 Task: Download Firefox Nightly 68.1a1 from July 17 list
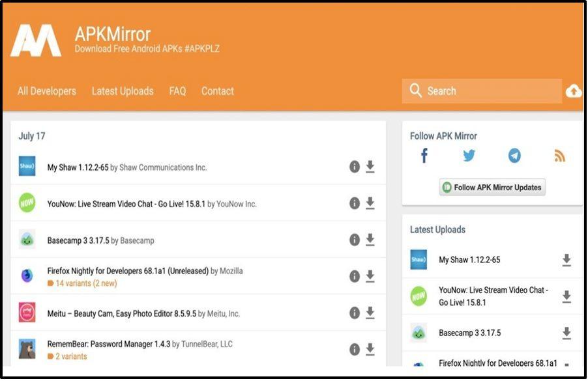tap(370, 276)
